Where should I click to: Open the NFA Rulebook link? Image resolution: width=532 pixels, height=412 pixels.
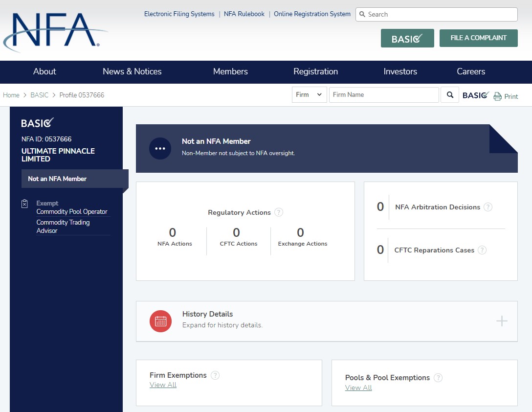[x=244, y=14]
